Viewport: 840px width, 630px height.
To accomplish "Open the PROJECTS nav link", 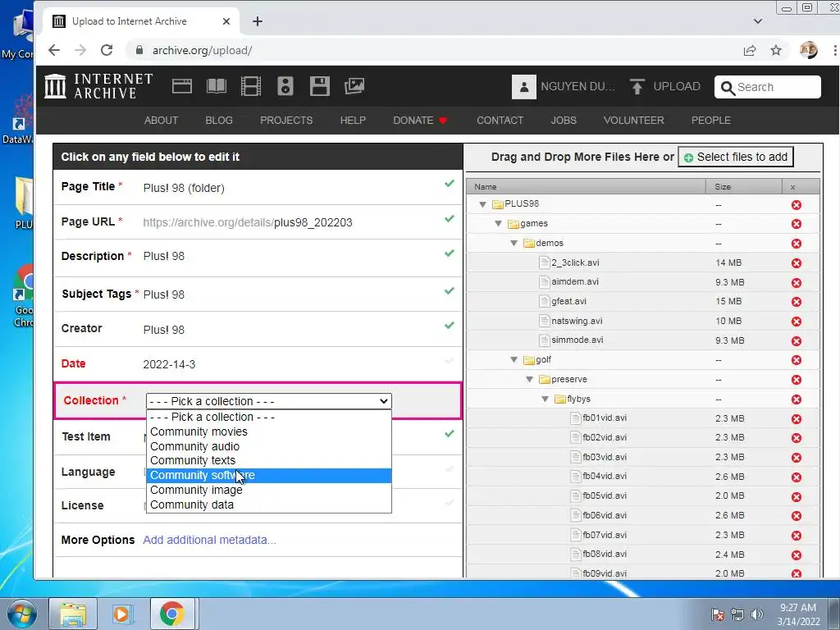I will coord(286,121).
